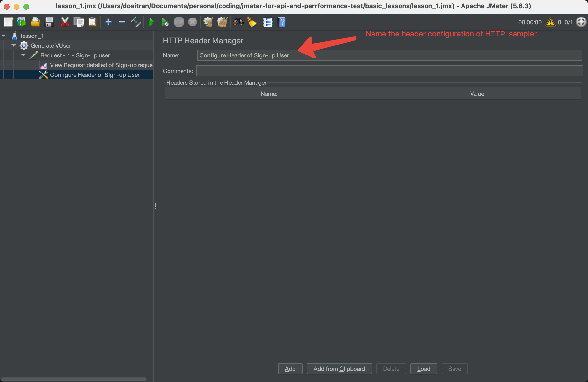Click the Reset Search broom icon
588x382 pixels.
click(x=252, y=22)
